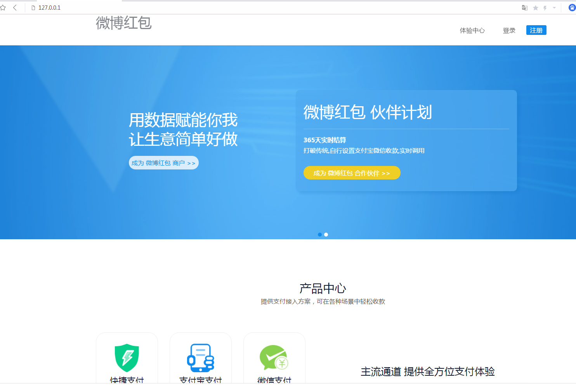Click the 产品中心 section heading
The height and width of the screenshot is (392, 576).
[x=323, y=288]
